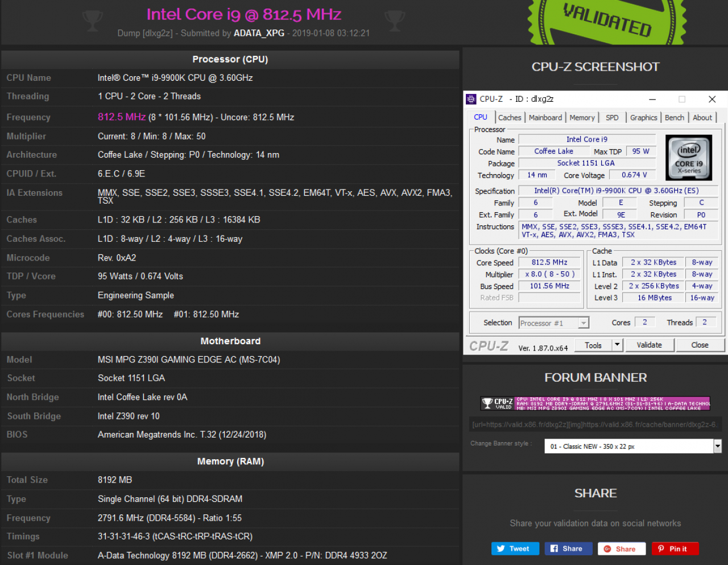Click the right trophy icon in header
The width and height of the screenshot is (728, 565).
[x=395, y=21]
